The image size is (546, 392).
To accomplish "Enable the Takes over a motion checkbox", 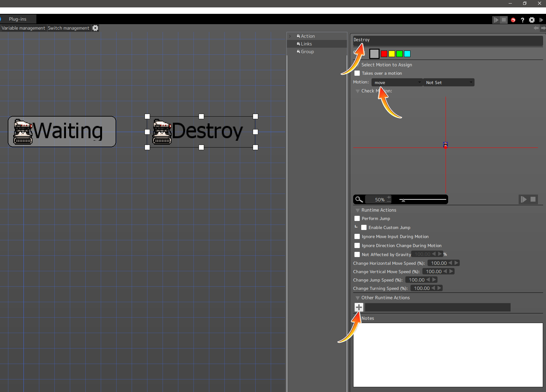I will point(357,73).
